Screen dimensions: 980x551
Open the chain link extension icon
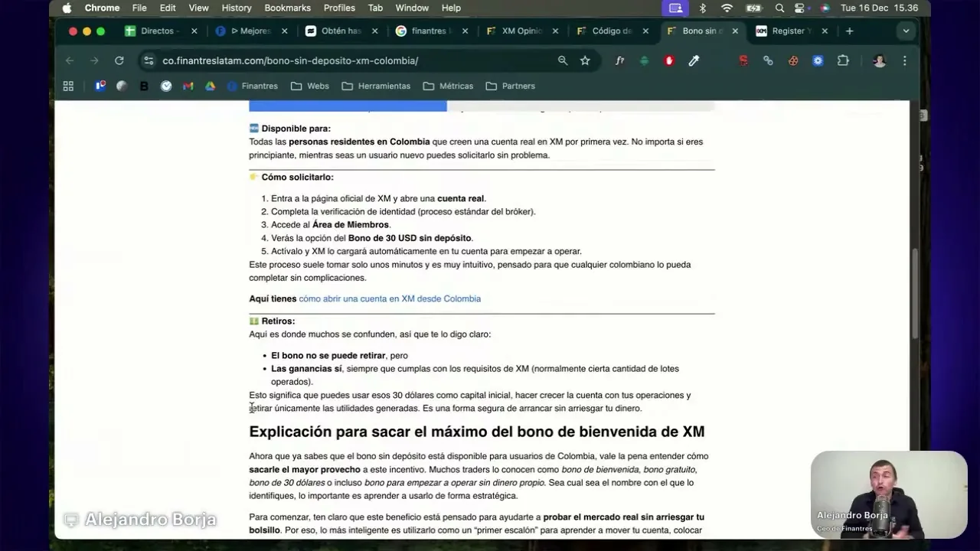[x=768, y=60]
